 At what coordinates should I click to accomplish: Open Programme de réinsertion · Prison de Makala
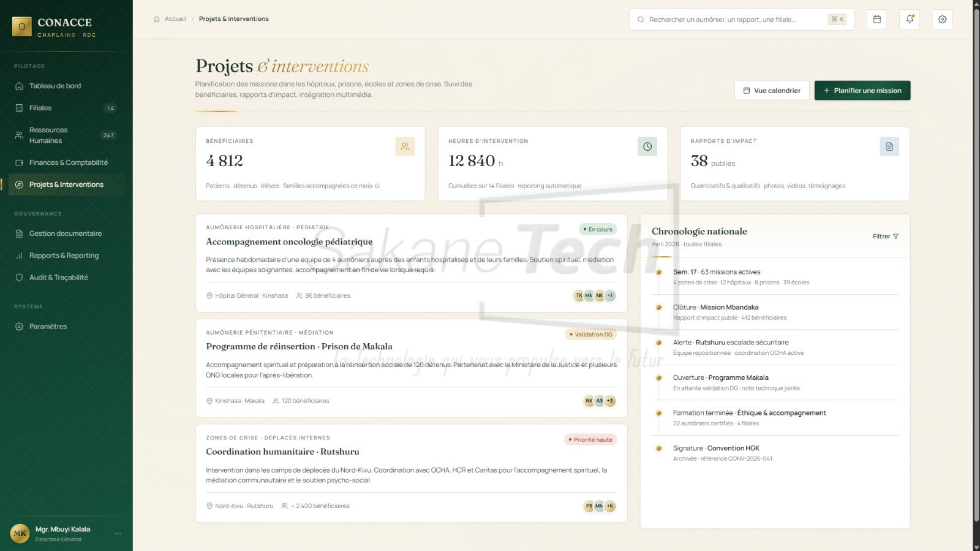299,347
